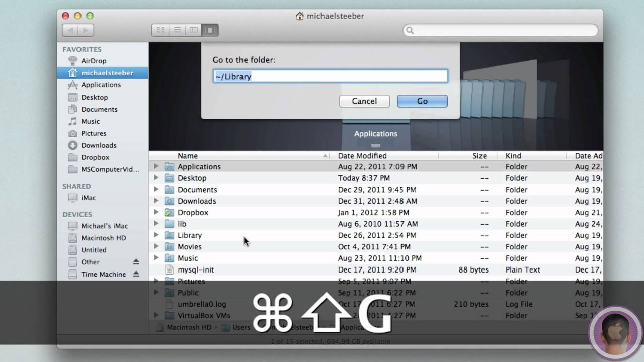Switch to column view

[193, 31]
